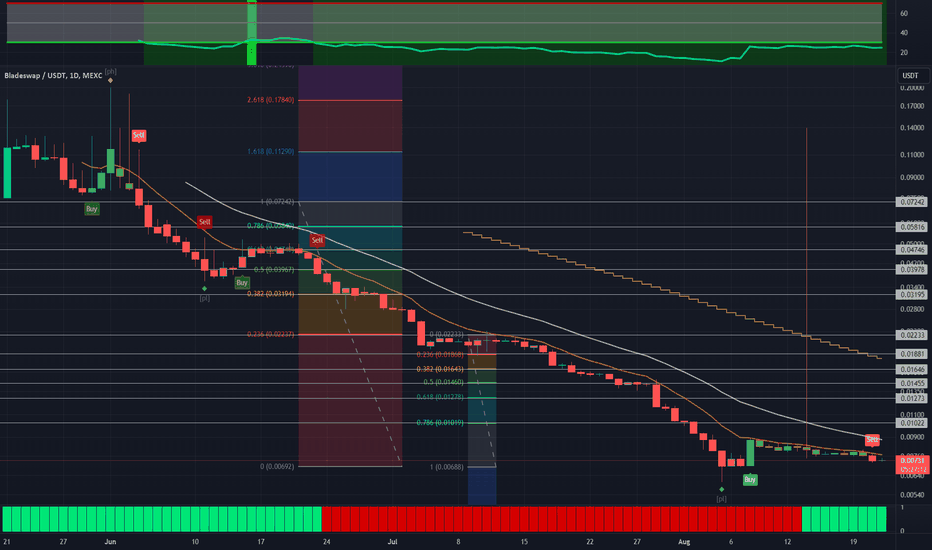The image size is (932, 550).
Task: Select the Sell label near June 24
Action: pyautogui.click(x=317, y=240)
